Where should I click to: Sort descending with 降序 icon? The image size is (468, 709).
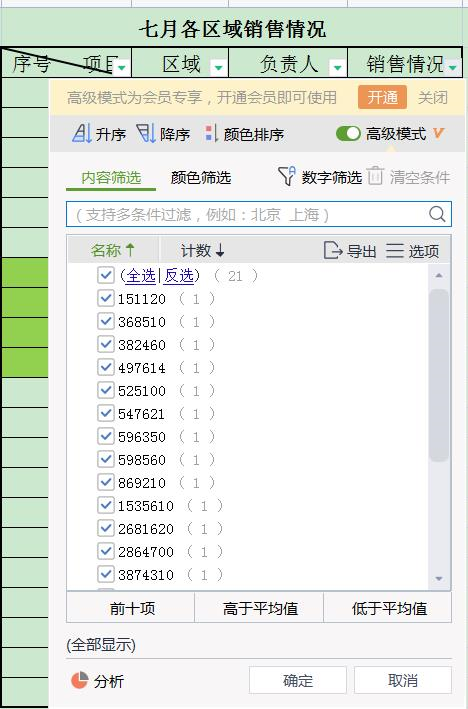pyautogui.click(x=146, y=133)
